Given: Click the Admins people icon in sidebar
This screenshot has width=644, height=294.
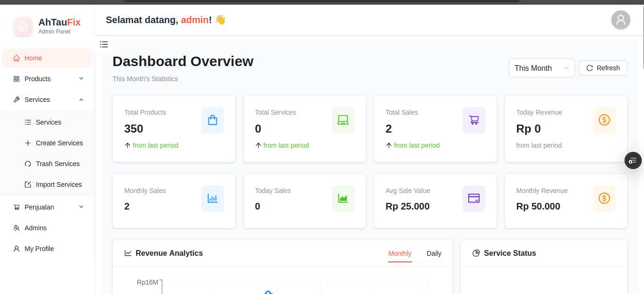Looking at the screenshot, I should 17,228.
